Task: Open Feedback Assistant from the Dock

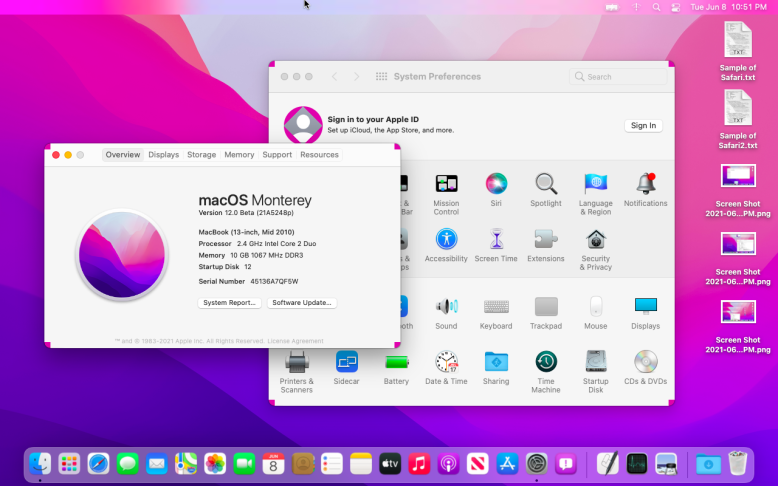Action: (566, 464)
